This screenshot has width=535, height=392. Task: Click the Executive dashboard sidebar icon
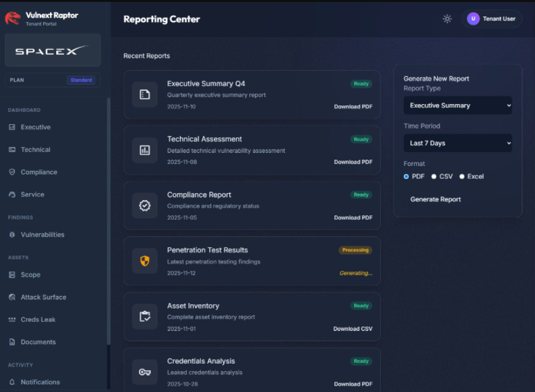pyautogui.click(x=12, y=127)
